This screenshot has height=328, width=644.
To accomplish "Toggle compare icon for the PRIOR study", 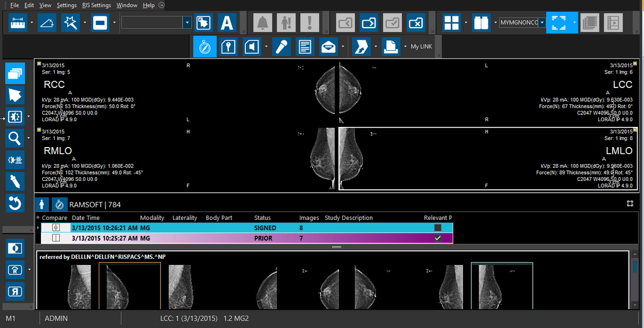I will 56,238.
